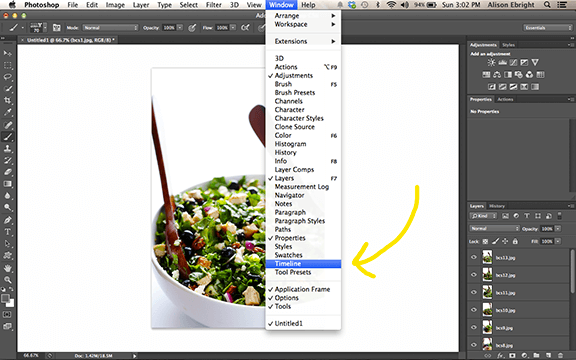Image resolution: width=576 pixels, height=360 pixels.
Task: Add a Photo Filter adjustment
Action: pos(519,75)
